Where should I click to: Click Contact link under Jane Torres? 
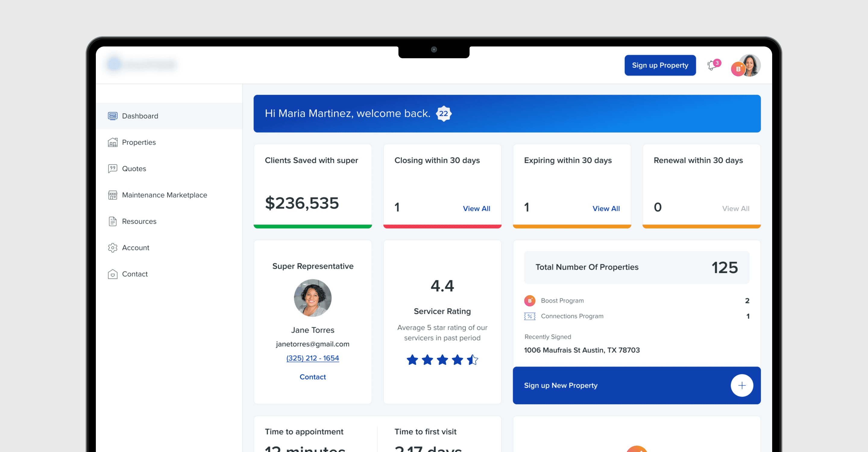click(312, 377)
